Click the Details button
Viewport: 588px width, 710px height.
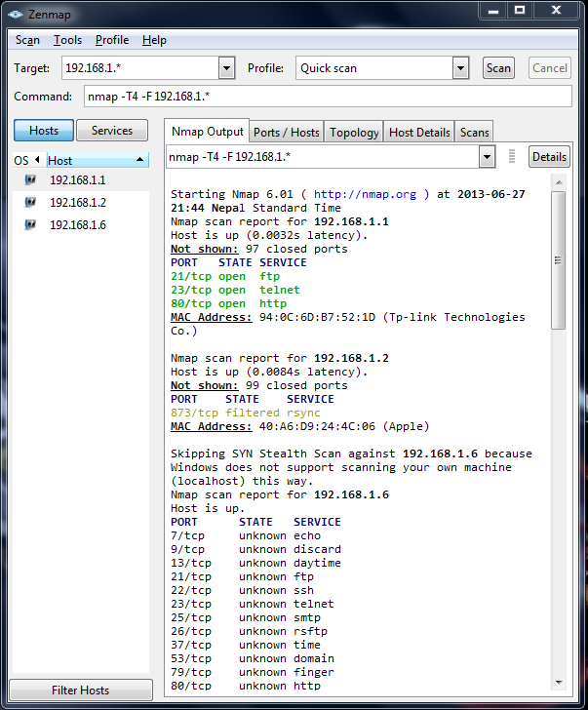click(x=549, y=157)
